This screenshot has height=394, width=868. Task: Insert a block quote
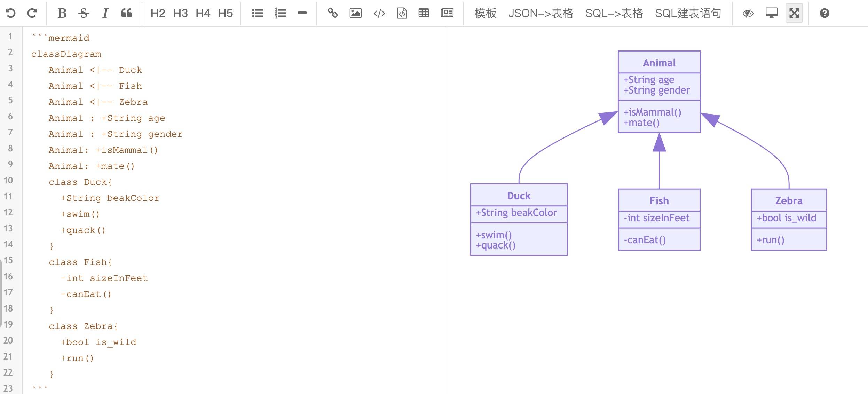click(x=127, y=13)
